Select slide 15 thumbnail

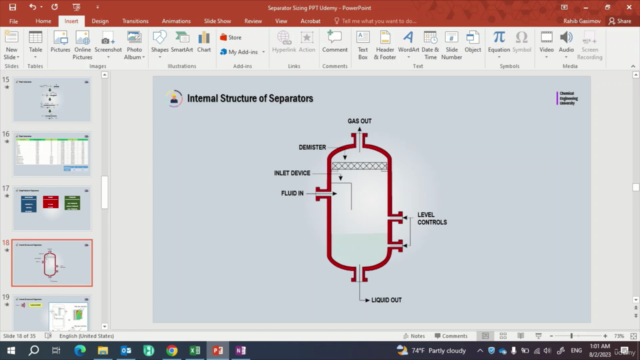click(x=52, y=100)
